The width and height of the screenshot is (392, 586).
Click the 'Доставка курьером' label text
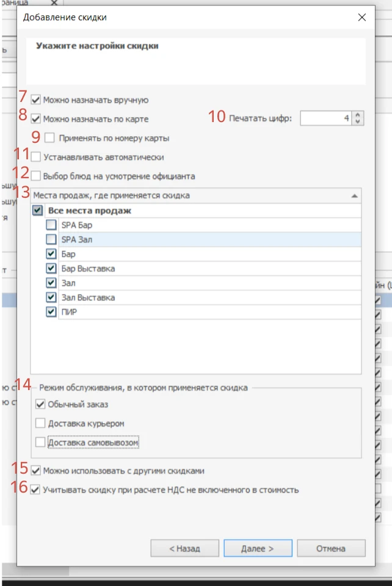86,424
